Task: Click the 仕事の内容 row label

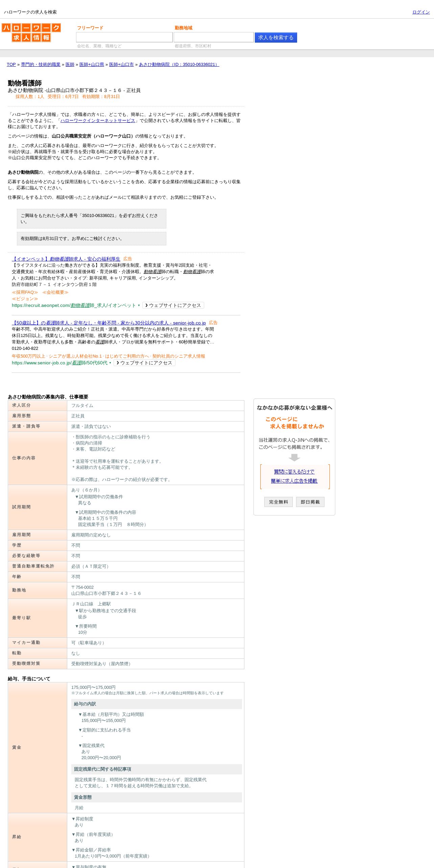Action: click(24, 458)
